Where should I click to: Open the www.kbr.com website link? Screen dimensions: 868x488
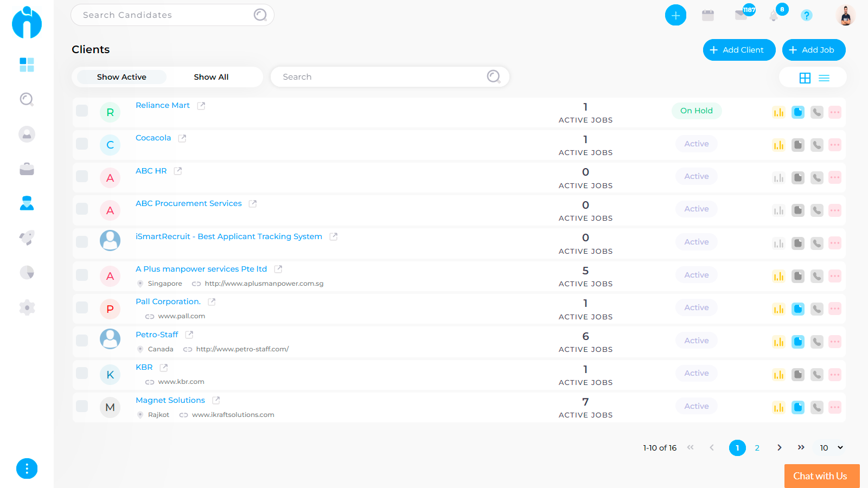click(x=181, y=382)
